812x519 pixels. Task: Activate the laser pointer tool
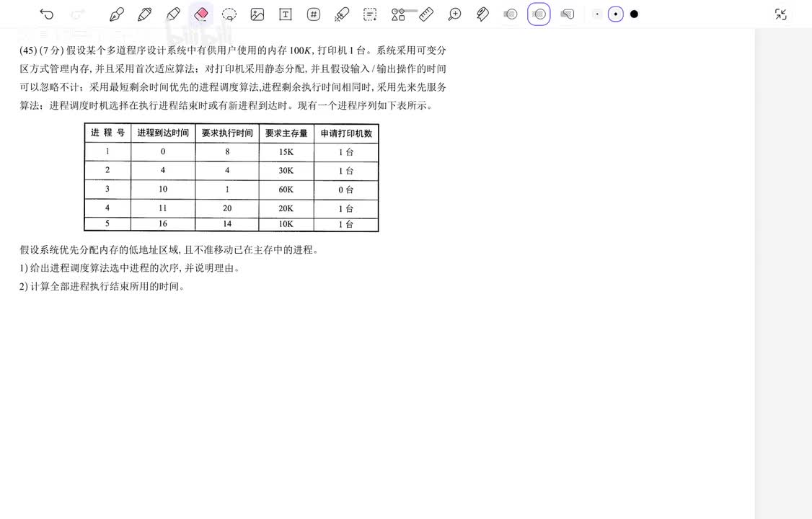(341, 14)
